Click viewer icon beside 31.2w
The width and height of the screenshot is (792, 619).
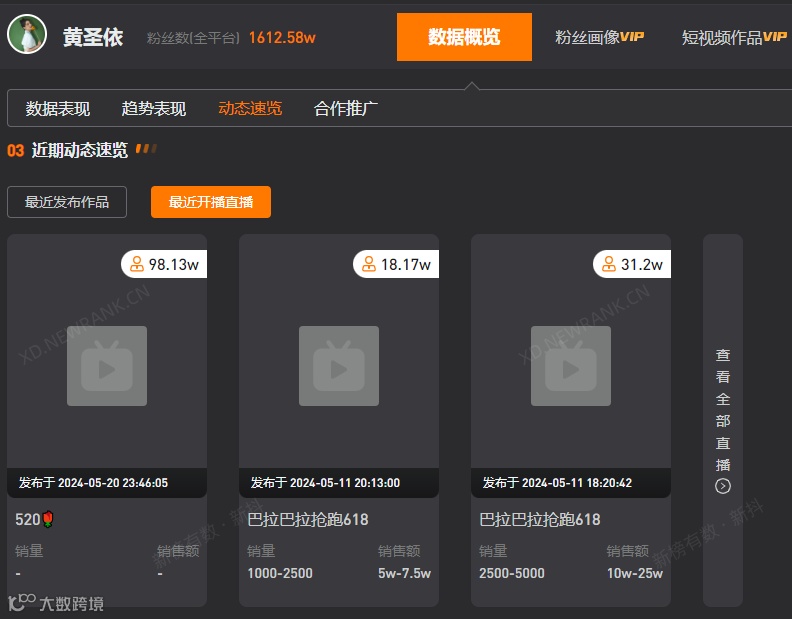[609, 264]
